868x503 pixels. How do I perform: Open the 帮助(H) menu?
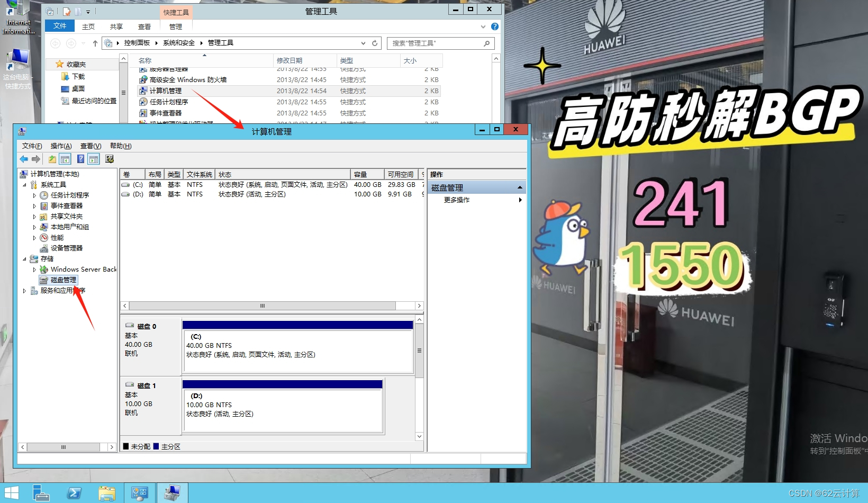click(121, 146)
